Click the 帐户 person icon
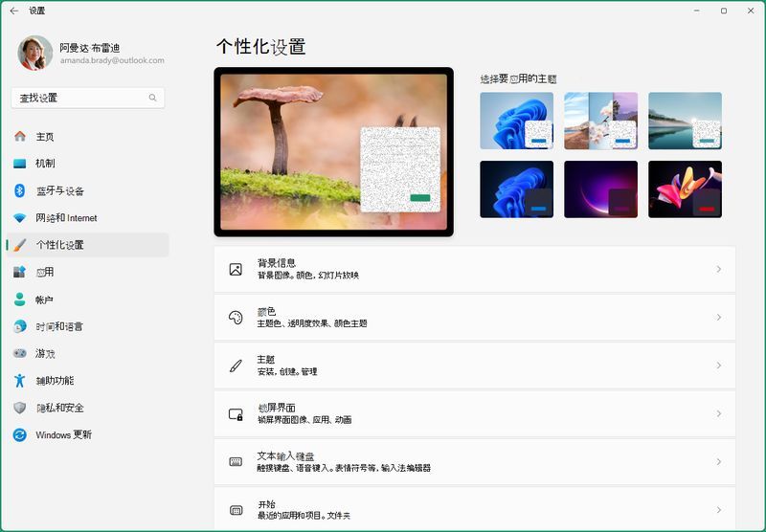Viewport: 766px width, 532px height. tap(19, 299)
